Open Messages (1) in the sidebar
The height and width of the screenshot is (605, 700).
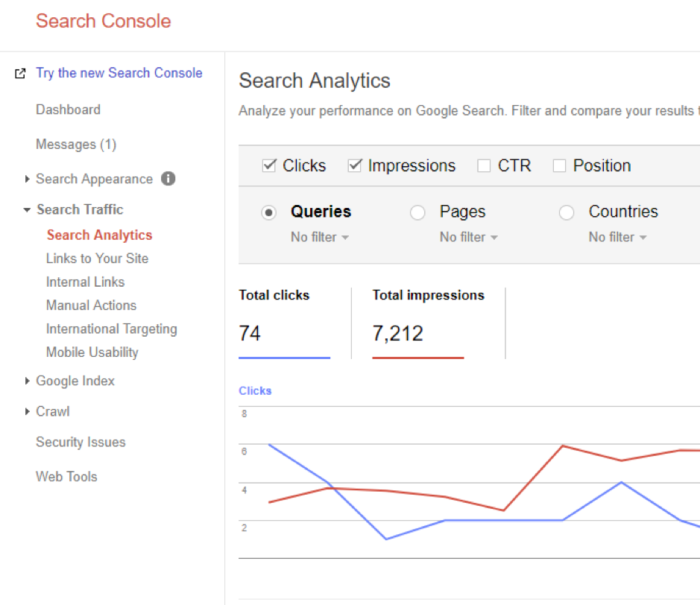(76, 145)
